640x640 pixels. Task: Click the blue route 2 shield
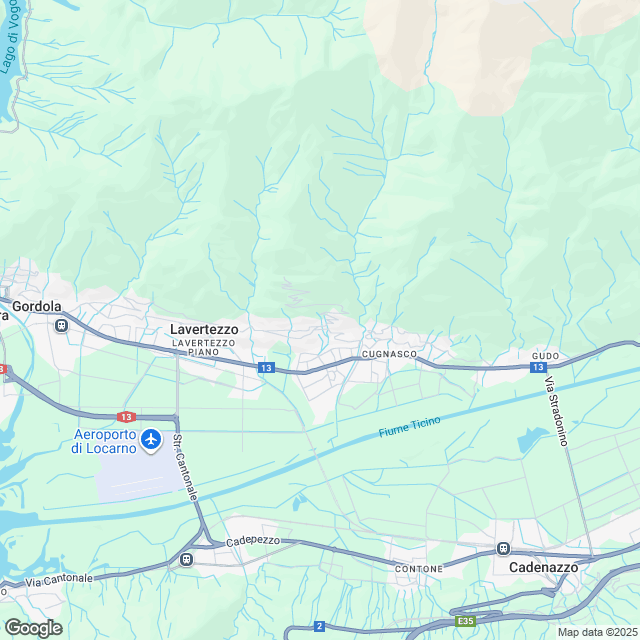320,626
